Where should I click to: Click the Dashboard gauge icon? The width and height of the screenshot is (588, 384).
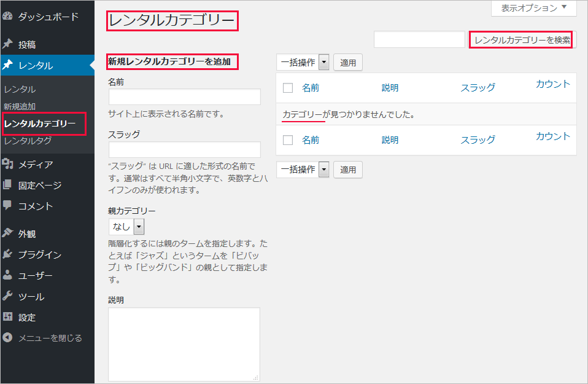coord(8,17)
